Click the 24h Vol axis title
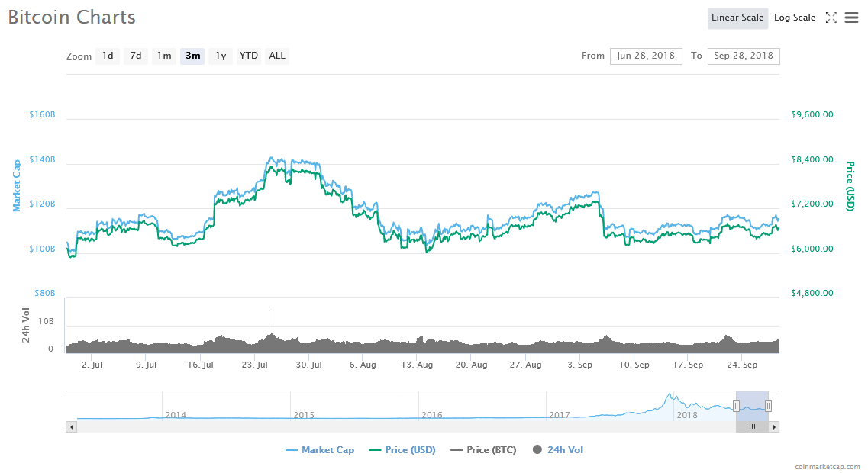The width and height of the screenshot is (868, 473). click(x=25, y=325)
